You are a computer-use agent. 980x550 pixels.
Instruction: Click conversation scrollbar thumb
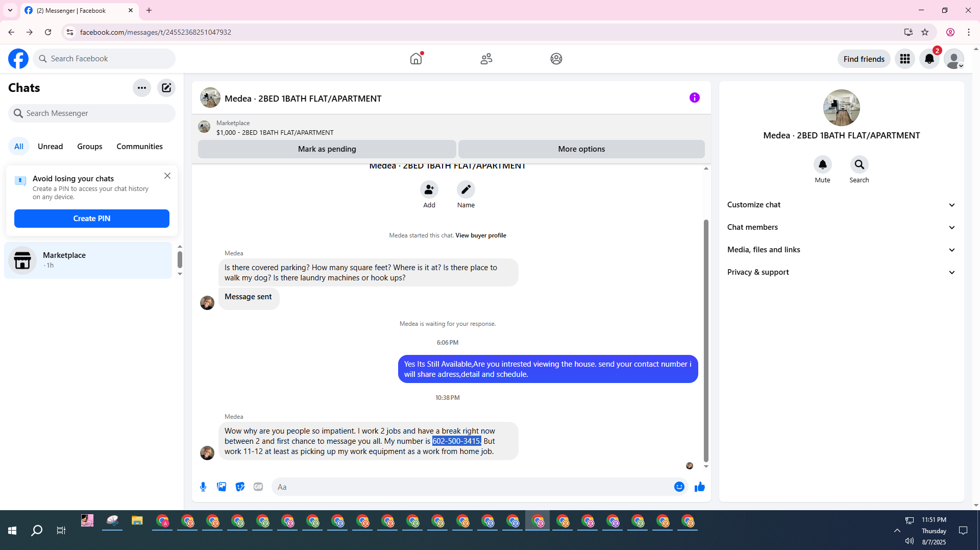pos(706,341)
